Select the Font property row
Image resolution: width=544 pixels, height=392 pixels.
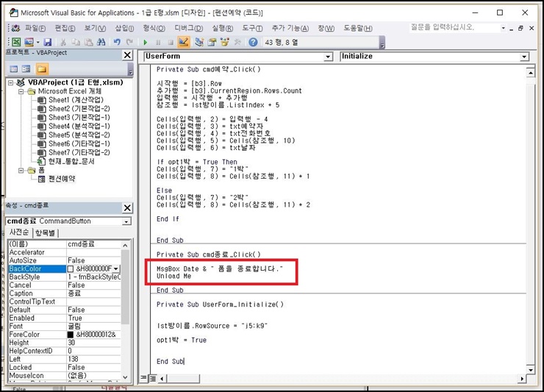point(65,327)
